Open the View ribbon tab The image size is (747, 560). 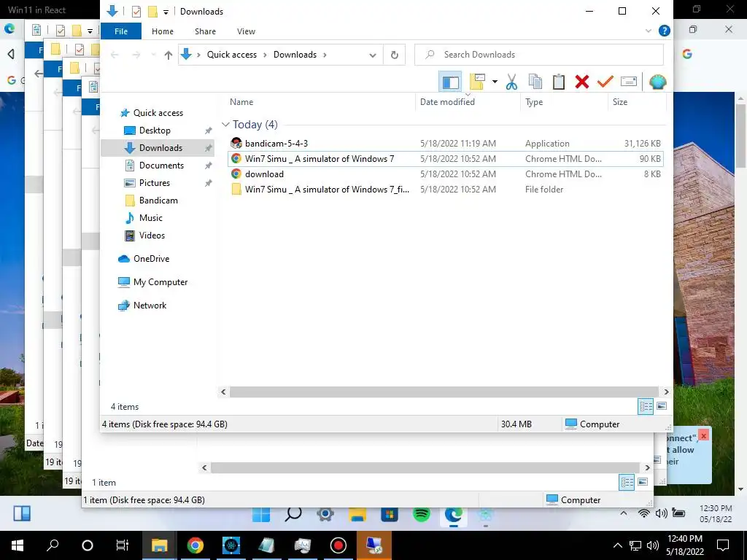click(x=247, y=31)
